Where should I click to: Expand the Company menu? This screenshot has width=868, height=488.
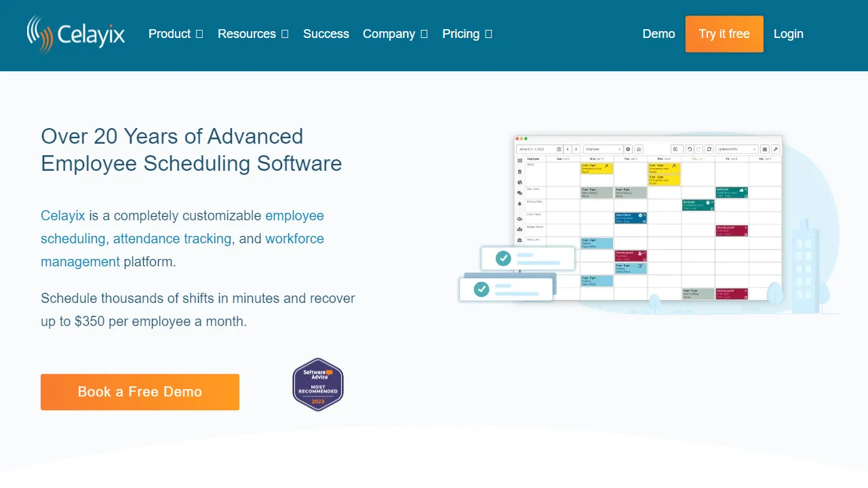click(395, 34)
